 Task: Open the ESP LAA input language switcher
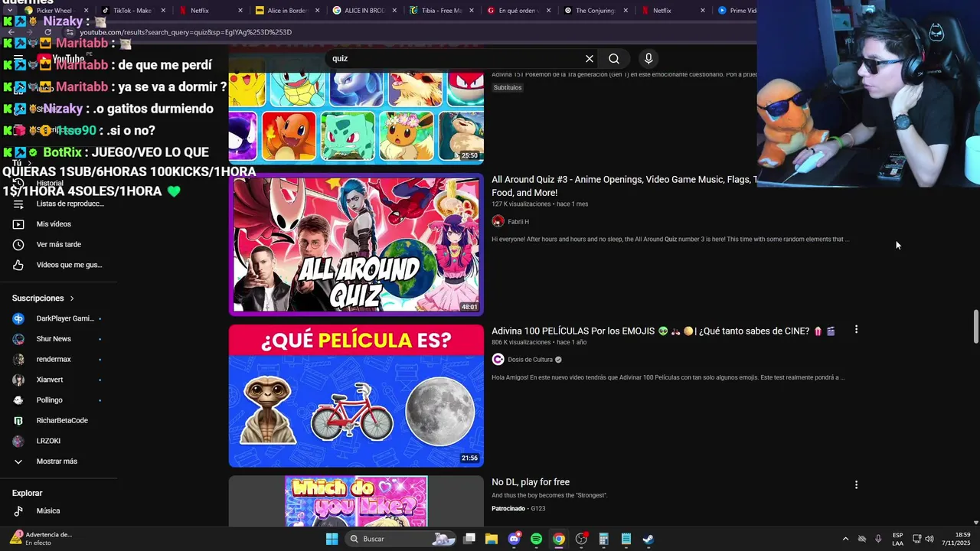click(897, 539)
